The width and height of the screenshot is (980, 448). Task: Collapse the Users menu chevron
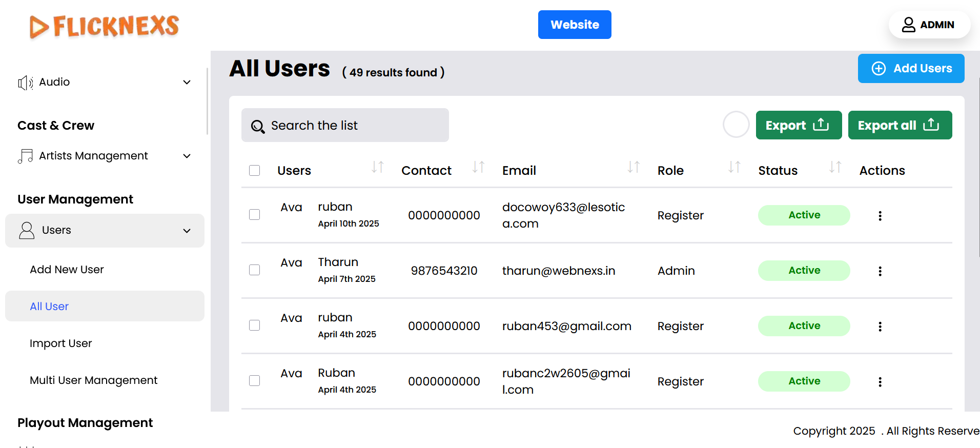coord(187,231)
